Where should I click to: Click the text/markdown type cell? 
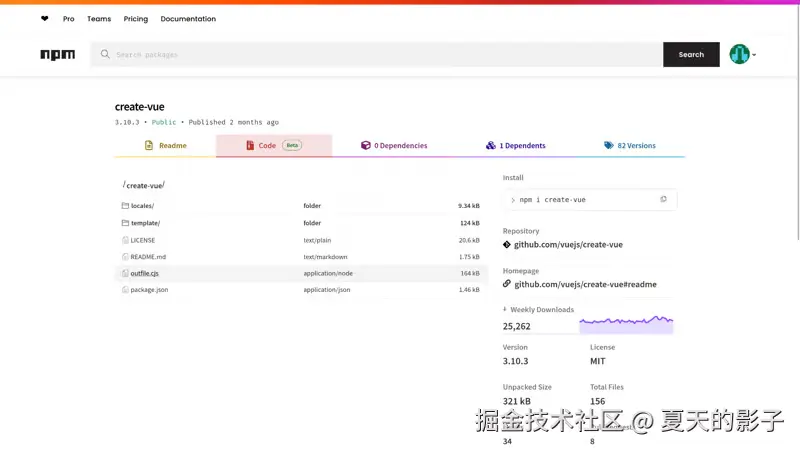pos(325,257)
